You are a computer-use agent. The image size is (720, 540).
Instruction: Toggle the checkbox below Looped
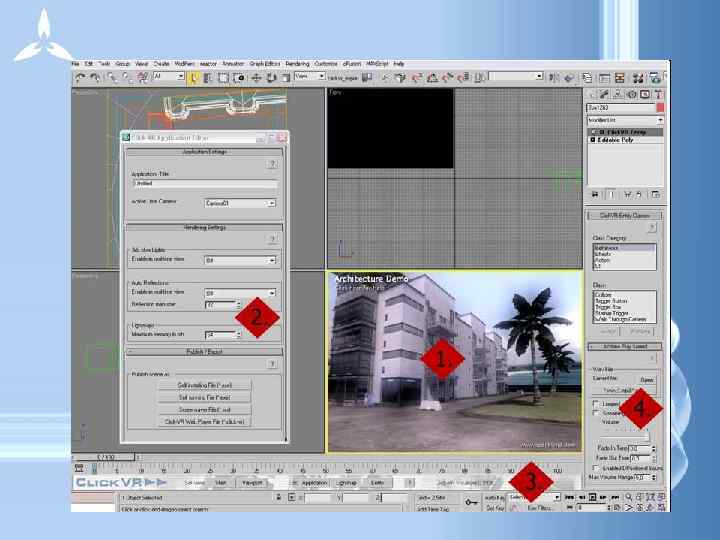point(596,413)
